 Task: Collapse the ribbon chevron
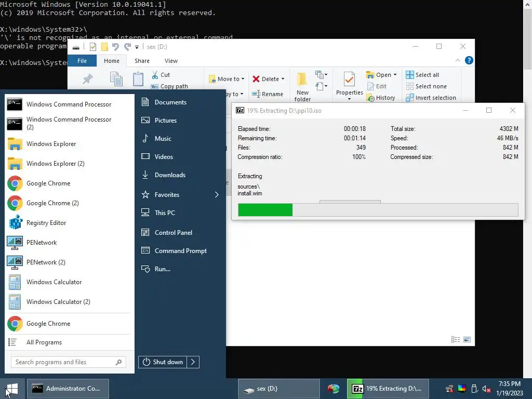click(x=458, y=60)
